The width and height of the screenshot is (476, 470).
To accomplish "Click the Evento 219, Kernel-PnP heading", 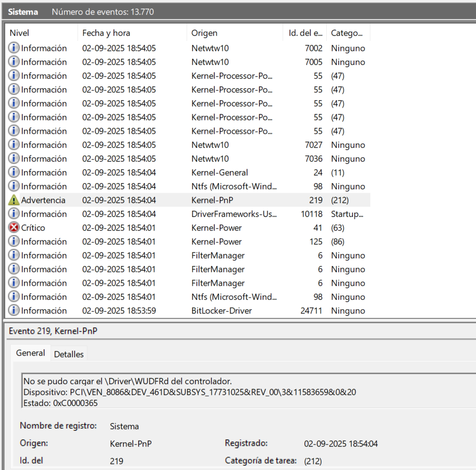I will coord(53,331).
